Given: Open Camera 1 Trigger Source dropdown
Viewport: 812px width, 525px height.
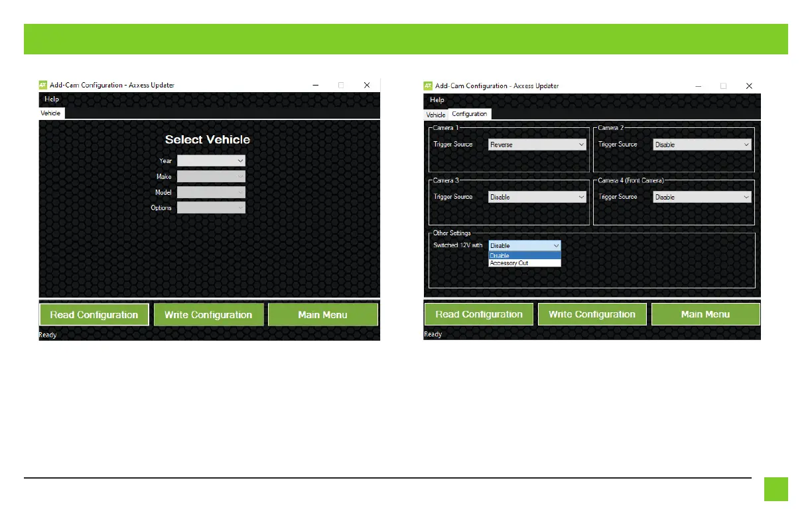Looking at the screenshot, I should pos(537,145).
